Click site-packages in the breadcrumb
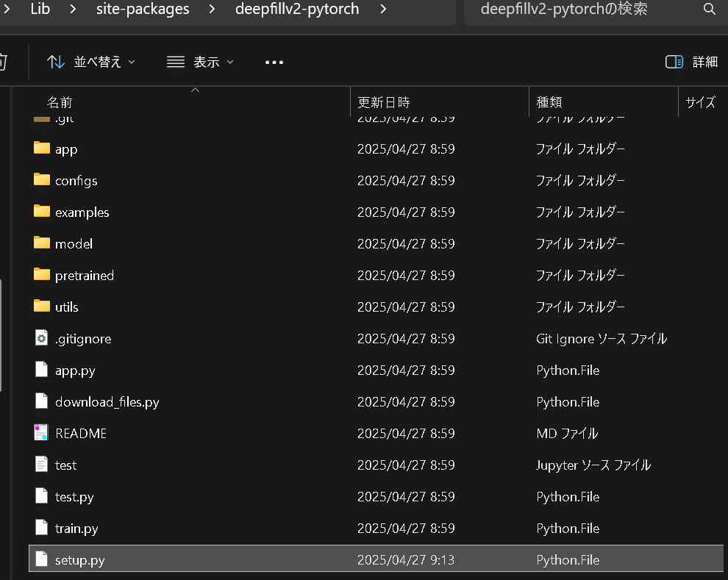This screenshot has height=580, width=728. [x=143, y=10]
